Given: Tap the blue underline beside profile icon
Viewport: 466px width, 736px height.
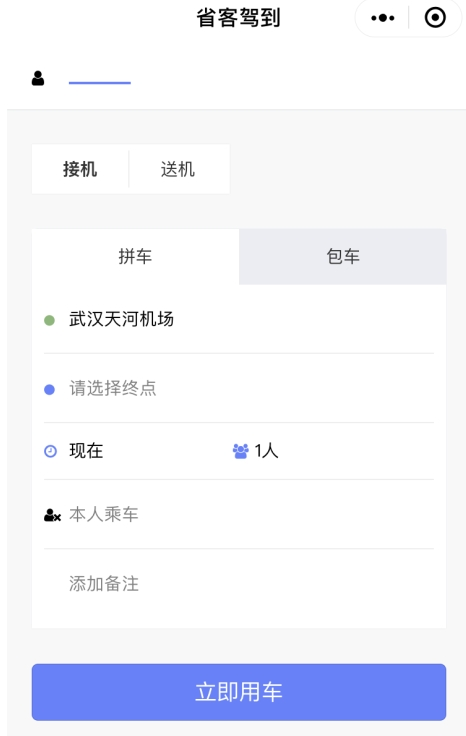Looking at the screenshot, I should [x=99, y=83].
